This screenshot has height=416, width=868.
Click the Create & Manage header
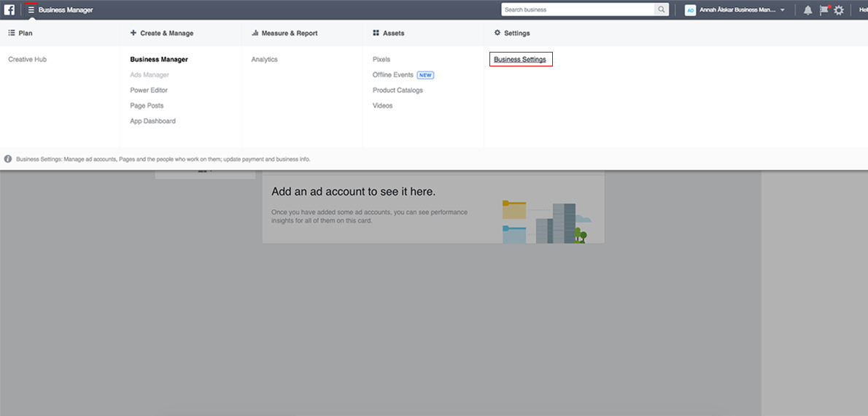(162, 34)
